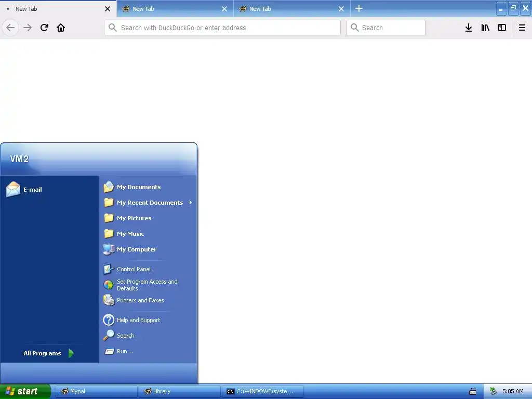Image resolution: width=532 pixels, height=399 pixels.
Task: Open a new tab with plus button
Action: coord(358,8)
